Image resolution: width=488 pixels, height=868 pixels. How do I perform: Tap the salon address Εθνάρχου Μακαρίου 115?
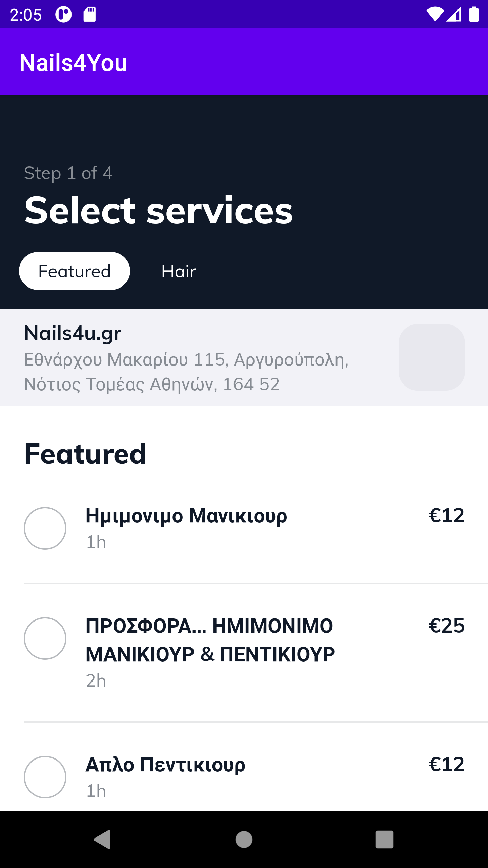tap(186, 372)
